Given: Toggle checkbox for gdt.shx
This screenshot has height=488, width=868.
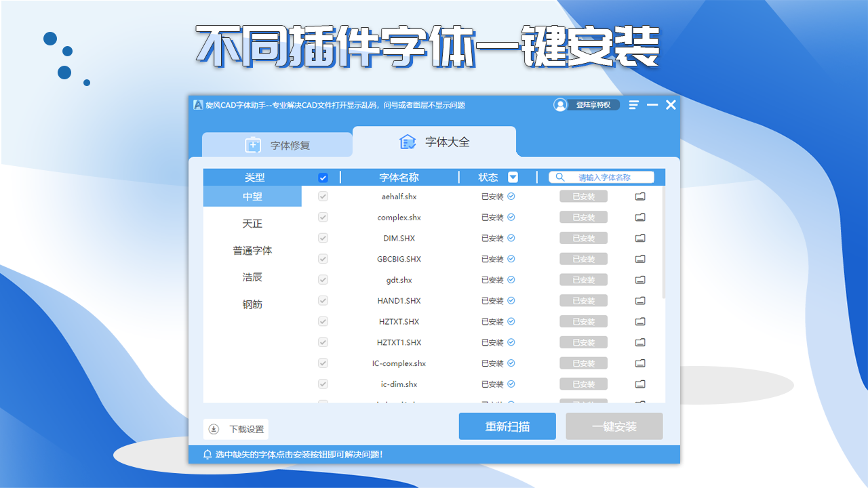Looking at the screenshot, I should click(323, 280).
